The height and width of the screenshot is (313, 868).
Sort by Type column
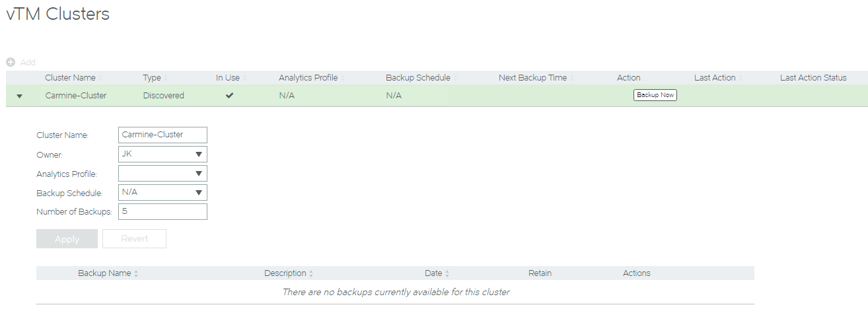click(152, 78)
